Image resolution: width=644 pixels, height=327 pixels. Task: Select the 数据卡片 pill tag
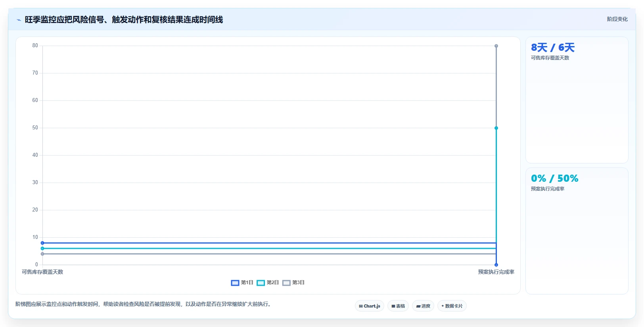452,306
